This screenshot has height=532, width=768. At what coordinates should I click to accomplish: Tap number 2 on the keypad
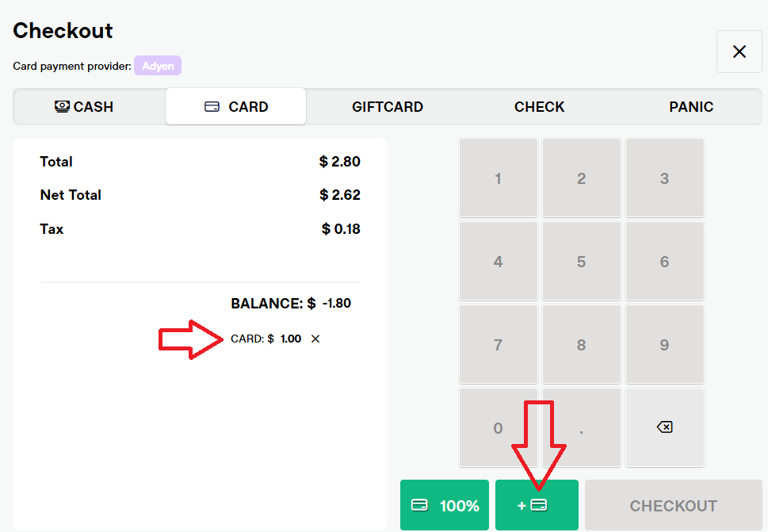[x=581, y=178]
